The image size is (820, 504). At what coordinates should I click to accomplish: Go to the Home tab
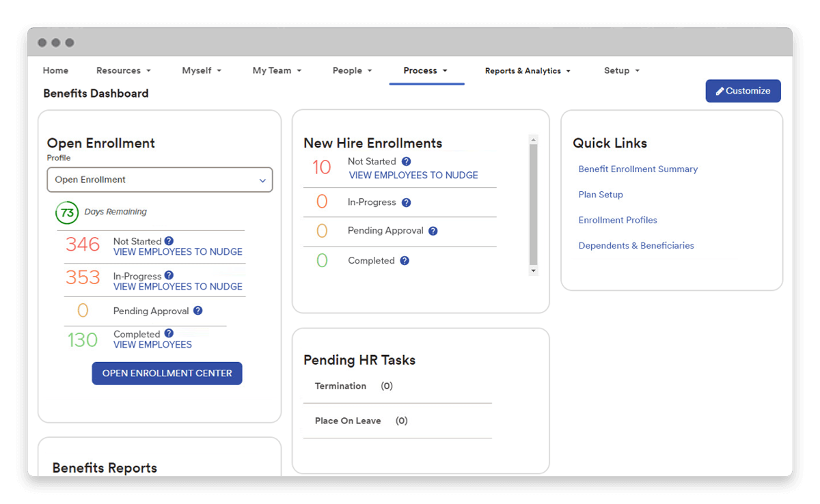click(x=55, y=70)
